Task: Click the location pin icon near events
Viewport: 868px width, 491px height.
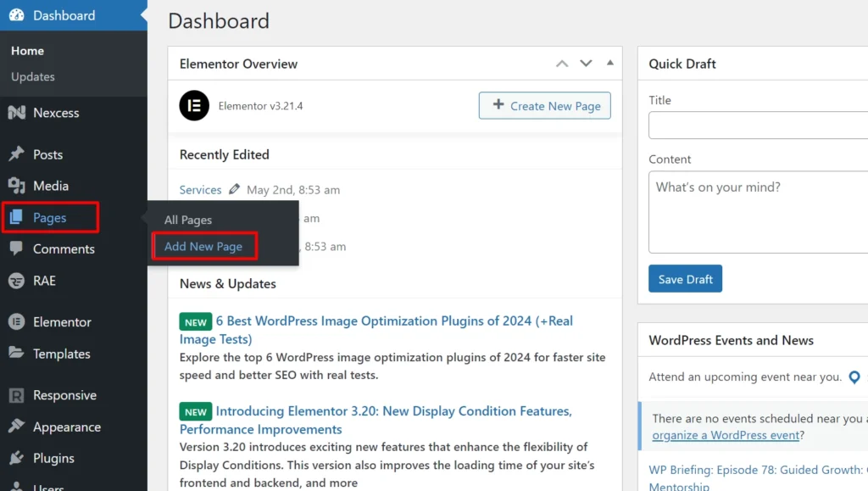Action: click(x=854, y=377)
